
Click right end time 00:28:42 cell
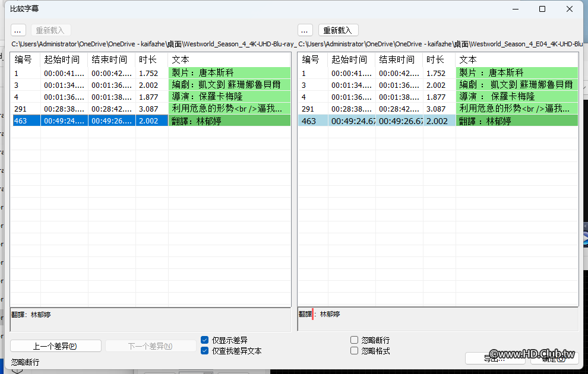point(399,109)
